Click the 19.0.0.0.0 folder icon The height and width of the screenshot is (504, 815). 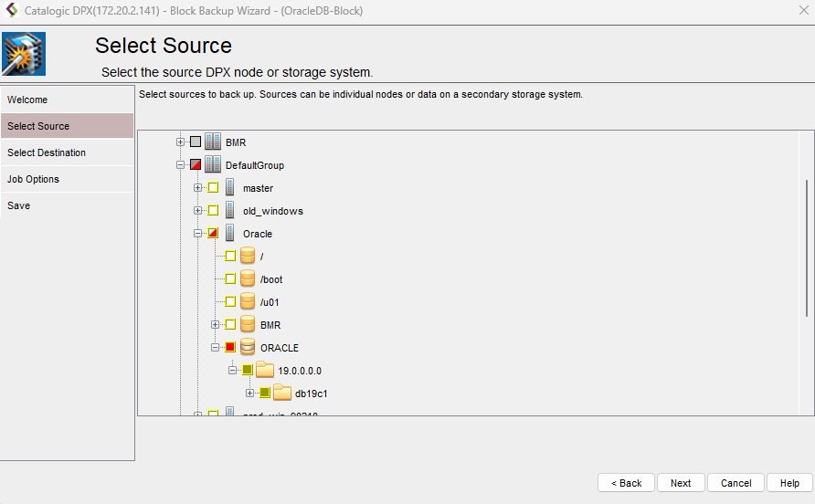pyautogui.click(x=265, y=371)
